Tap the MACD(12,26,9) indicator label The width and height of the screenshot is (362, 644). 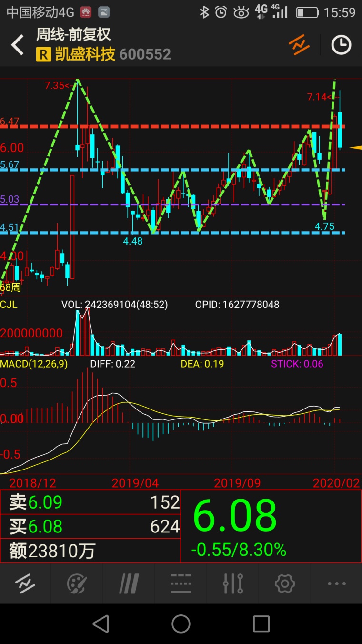click(x=34, y=364)
